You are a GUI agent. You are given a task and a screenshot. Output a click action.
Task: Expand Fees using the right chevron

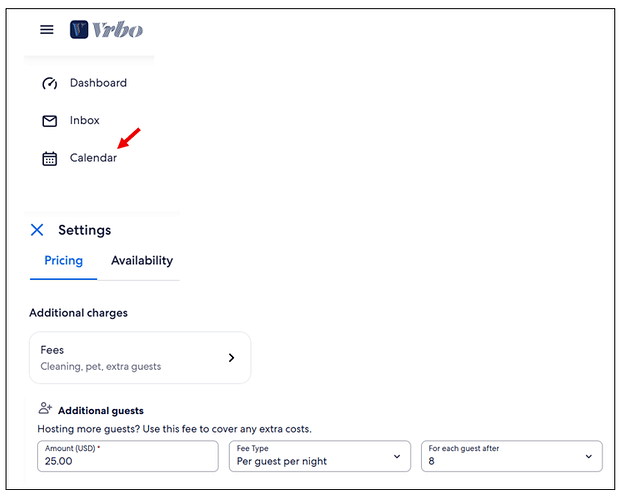pos(231,358)
